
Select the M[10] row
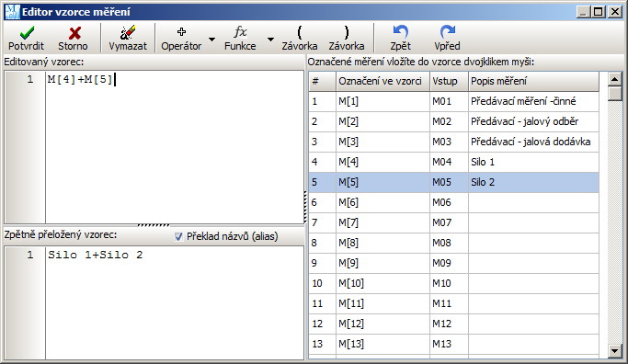pyautogui.click(x=454, y=283)
